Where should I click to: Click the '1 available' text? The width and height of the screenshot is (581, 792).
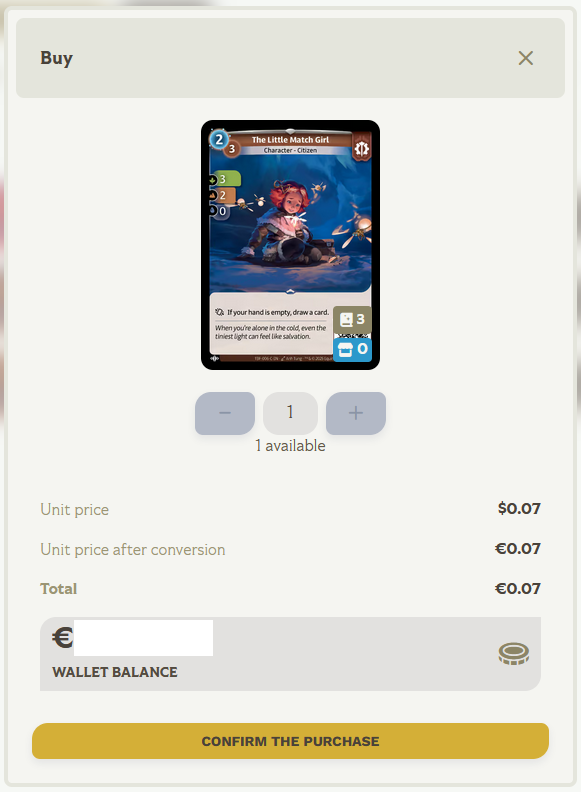point(290,446)
